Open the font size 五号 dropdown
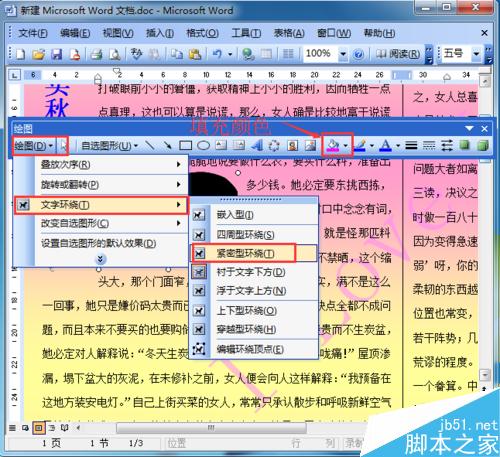 click(x=476, y=54)
